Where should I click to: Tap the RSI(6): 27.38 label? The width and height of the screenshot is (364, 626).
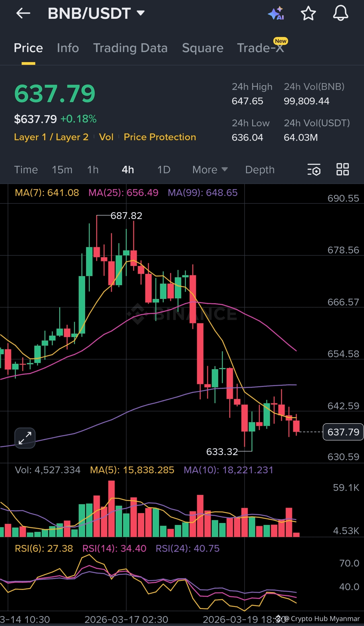point(44,548)
